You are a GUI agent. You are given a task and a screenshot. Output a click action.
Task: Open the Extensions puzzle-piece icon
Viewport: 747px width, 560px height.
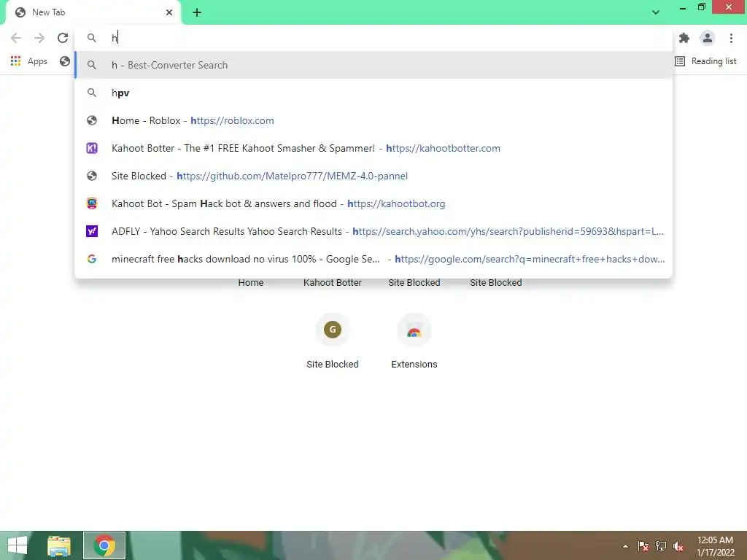[x=684, y=38]
